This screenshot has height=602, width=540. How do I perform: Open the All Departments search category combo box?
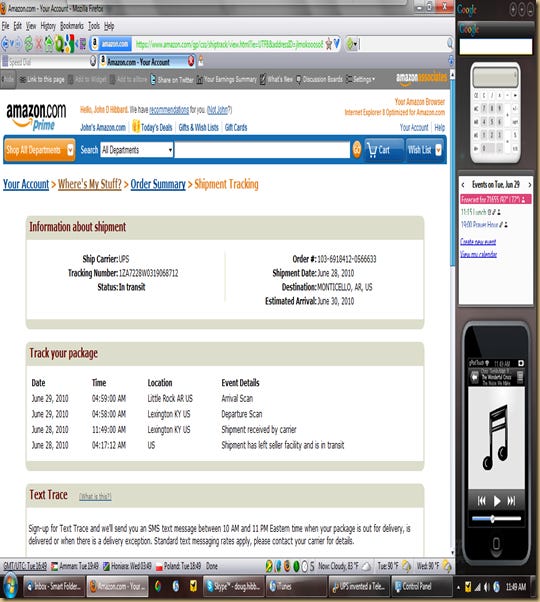tap(137, 150)
